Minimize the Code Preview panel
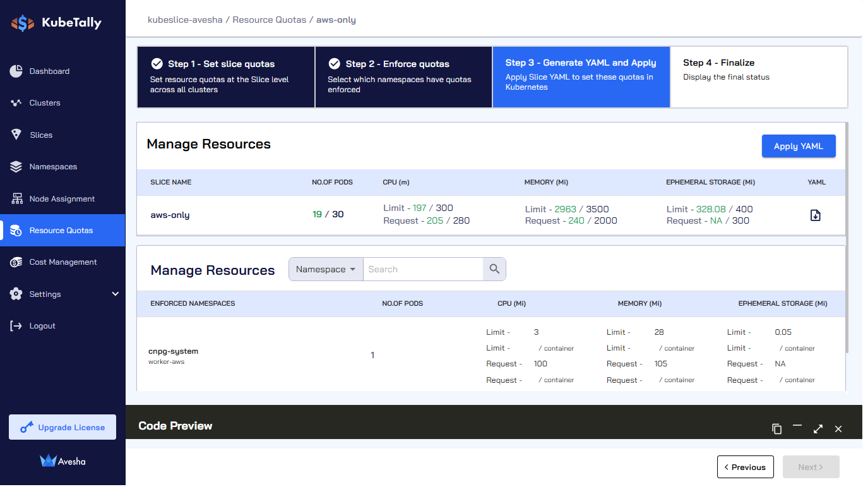The width and height of the screenshot is (868, 494). [x=797, y=426]
